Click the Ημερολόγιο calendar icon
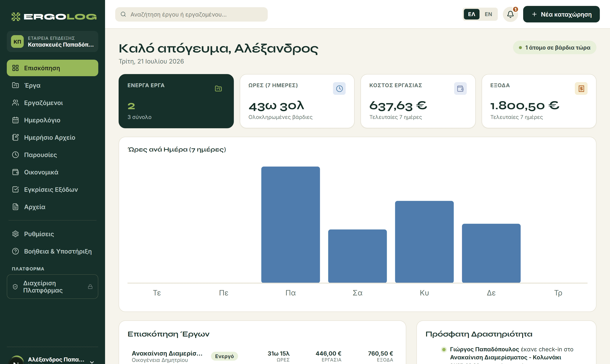Screen dimensions: 610x364 click(x=15, y=120)
